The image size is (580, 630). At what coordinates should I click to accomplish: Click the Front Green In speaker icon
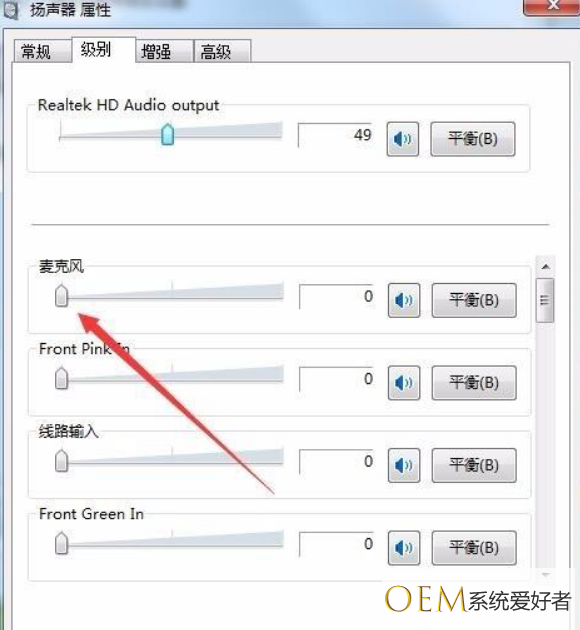tap(404, 548)
